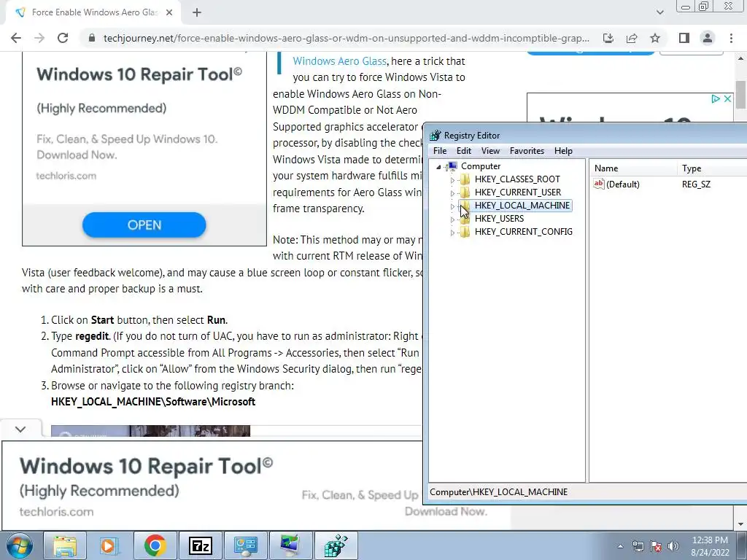
Task: Open the File menu in Registry Editor
Action: pos(440,151)
